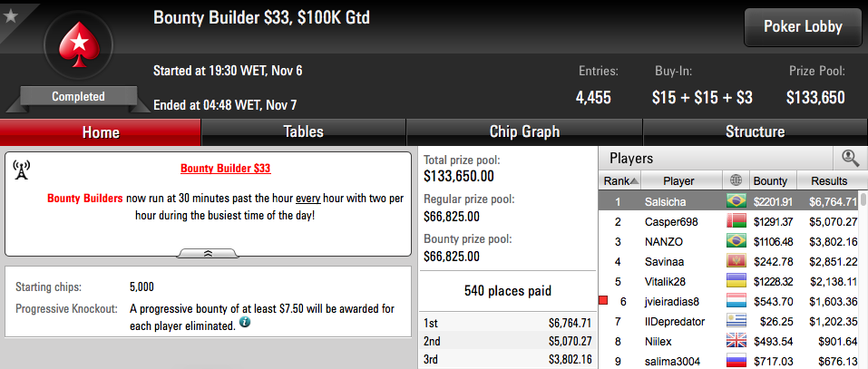
Task: Click the progressive knockout info icon
Action: 244,323
